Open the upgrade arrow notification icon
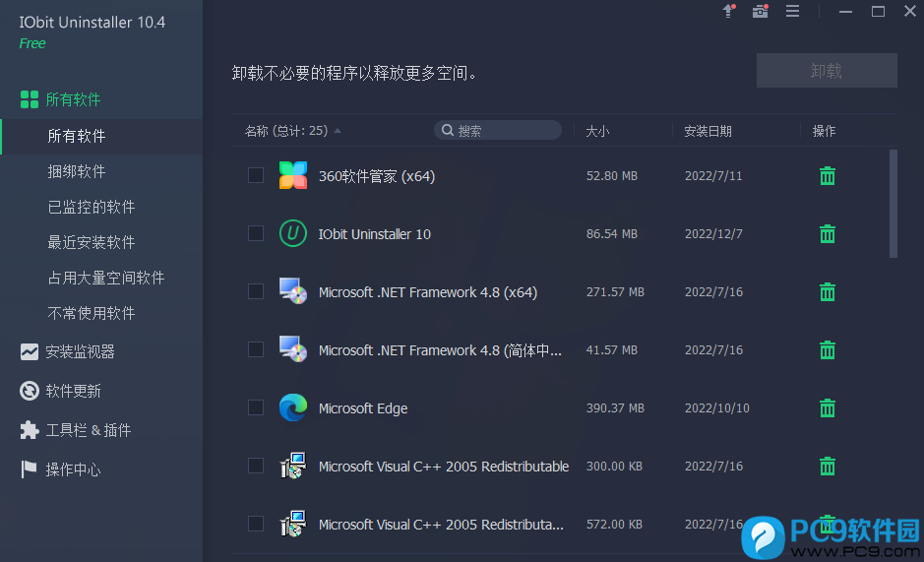Screen dimensions: 924x562 coord(729,11)
